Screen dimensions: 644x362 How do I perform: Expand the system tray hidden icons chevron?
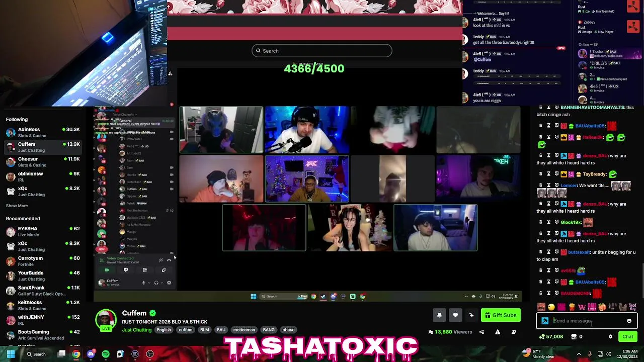[579, 354]
